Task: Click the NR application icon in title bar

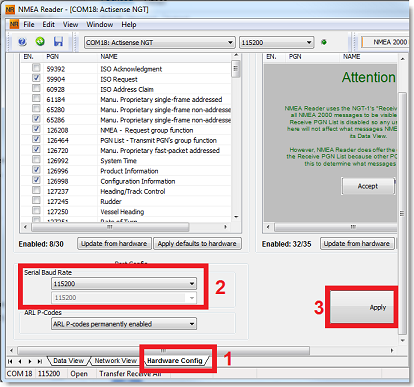Action: click(10, 9)
